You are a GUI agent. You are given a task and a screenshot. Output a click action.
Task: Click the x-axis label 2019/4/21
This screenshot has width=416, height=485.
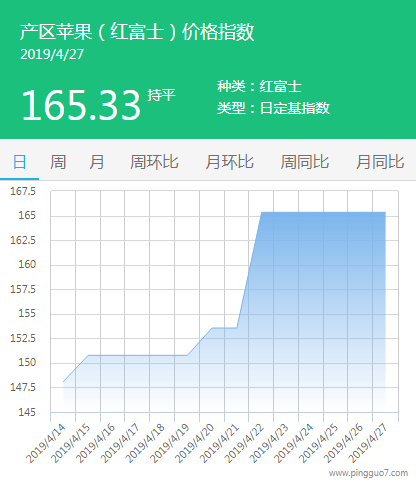pyautogui.click(x=220, y=443)
